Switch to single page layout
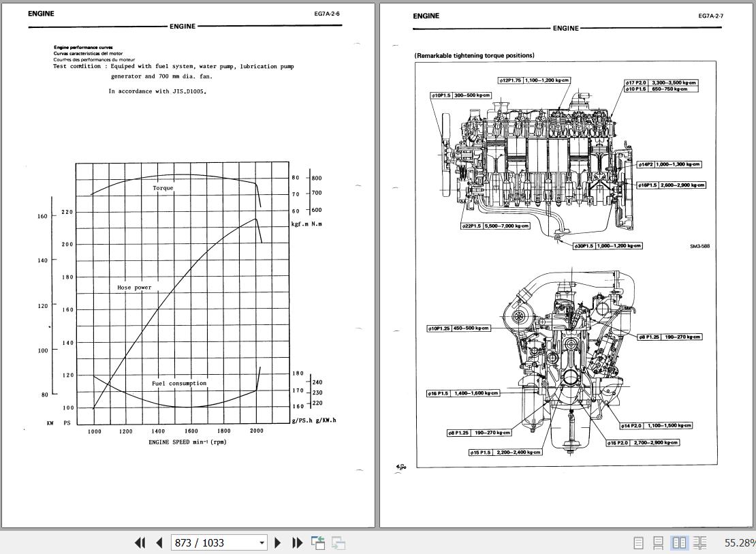This screenshot has height=554, width=756. [638, 543]
